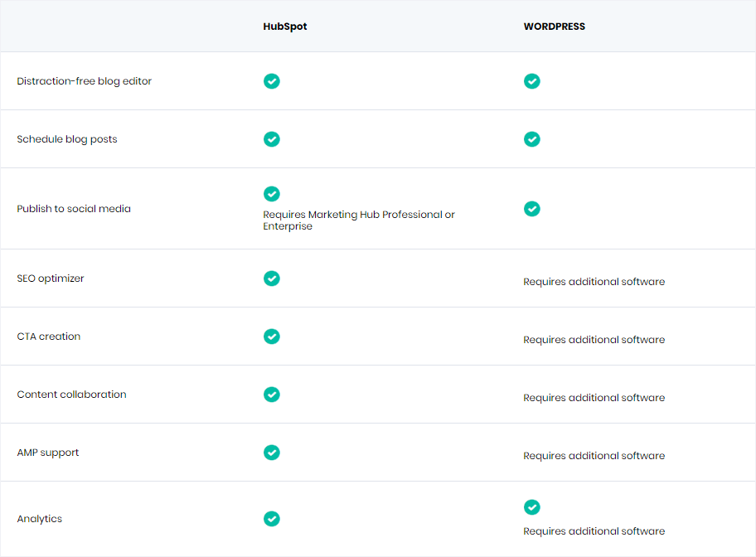This screenshot has height=557, width=756.
Task: Click WordPress checkmark for Publish to social media
Action: tap(532, 209)
